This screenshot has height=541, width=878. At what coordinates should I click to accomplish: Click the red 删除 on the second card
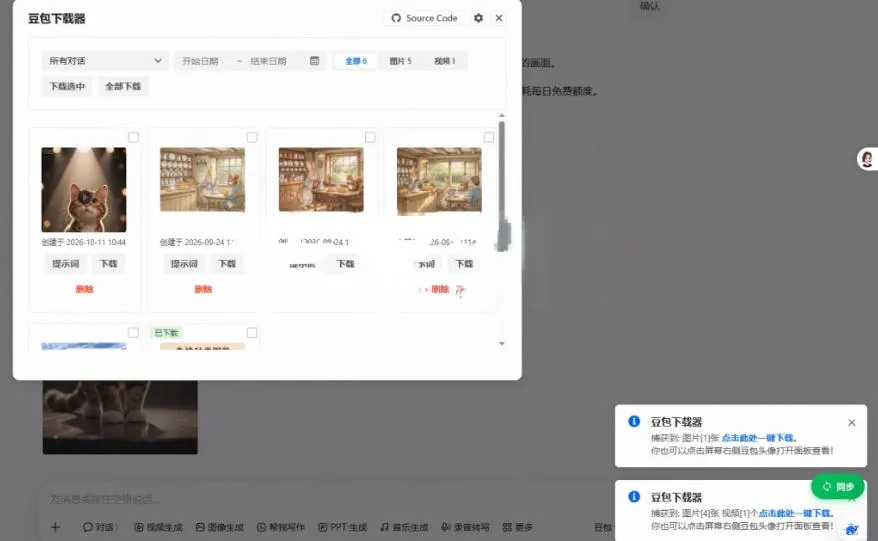[x=203, y=289]
